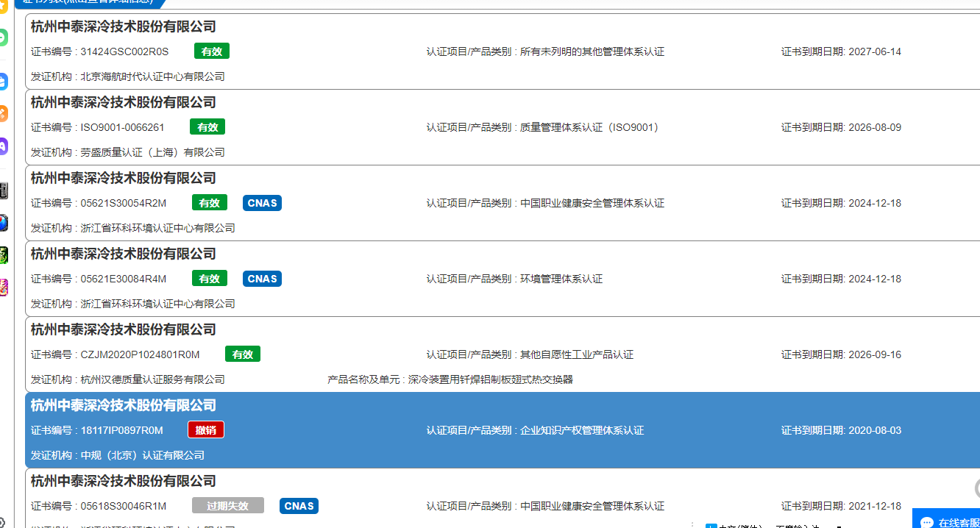The width and height of the screenshot is (980, 528).
Task: Click category 环境管理体系认证
Action: (x=561, y=279)
